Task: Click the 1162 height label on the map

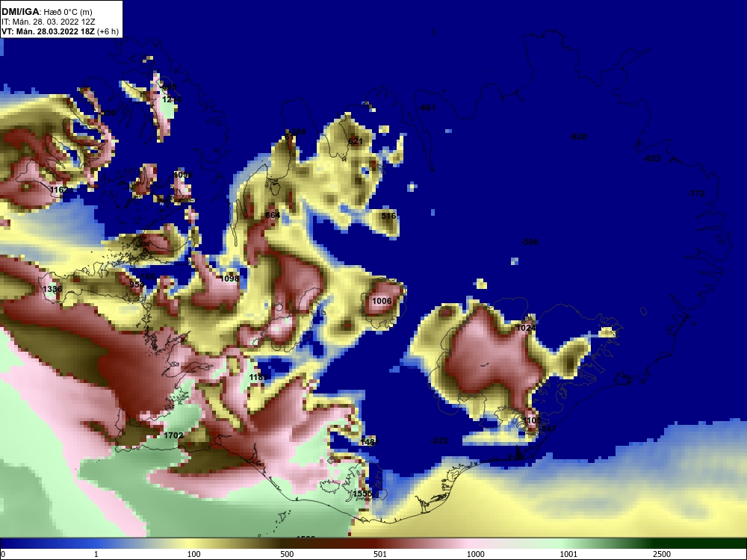Action: tap(61, 190)
